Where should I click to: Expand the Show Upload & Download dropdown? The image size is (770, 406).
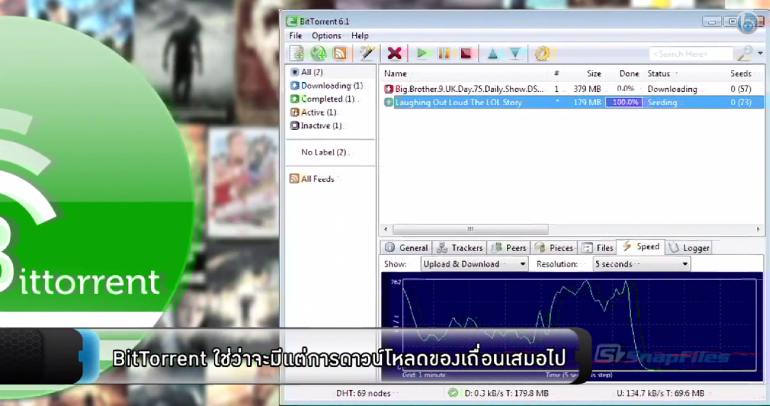point(522,264)
